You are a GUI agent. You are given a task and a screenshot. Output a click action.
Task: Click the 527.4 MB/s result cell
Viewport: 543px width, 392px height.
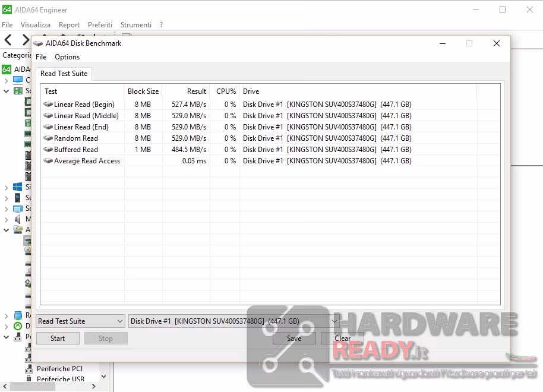pos(189,104)
